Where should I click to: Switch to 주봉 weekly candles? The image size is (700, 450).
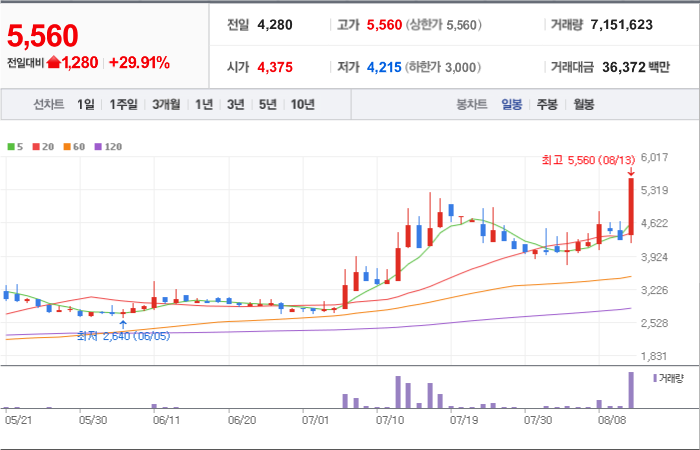pos(547,104)
